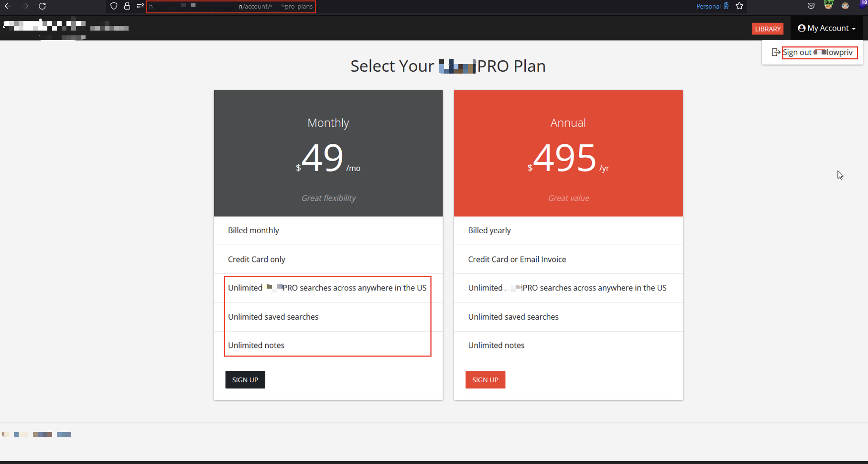Select Sign out from account menu
868x464 pixels.
pyautogui.click(x=813, y=53)
